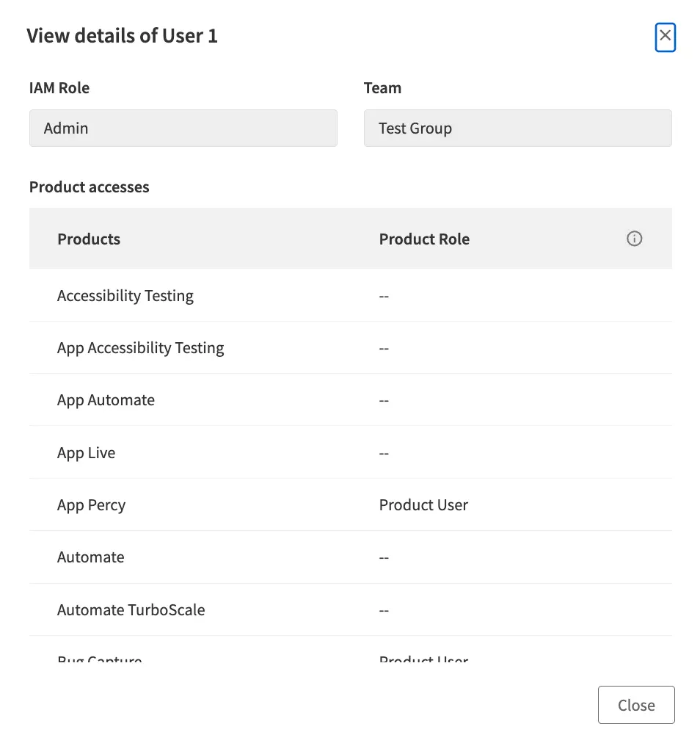Viewport: 700px width, 746px height.
Task: Click the Team label above the field
Action: tap(382, 88)
